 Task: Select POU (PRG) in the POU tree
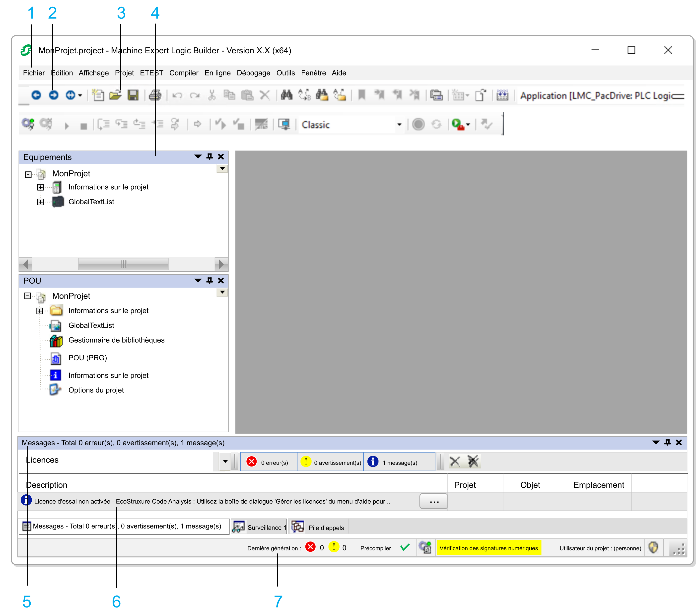pos(87,358)
